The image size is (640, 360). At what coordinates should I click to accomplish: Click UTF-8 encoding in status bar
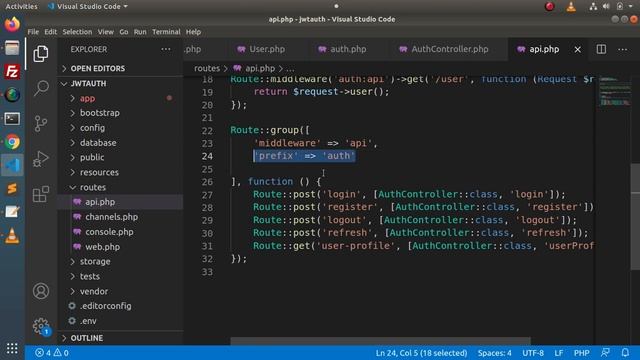click(533, 353)
